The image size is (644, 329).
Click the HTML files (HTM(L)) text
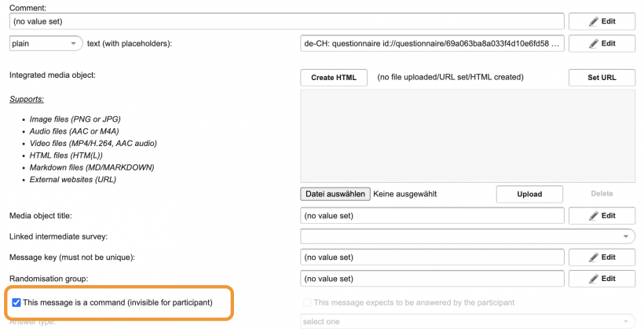tap(66, 155)
